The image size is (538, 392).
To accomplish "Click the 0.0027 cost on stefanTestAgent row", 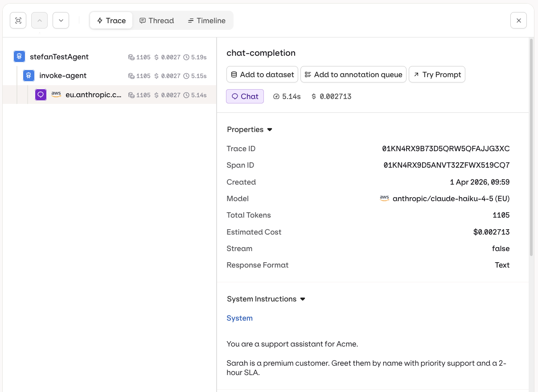I will coord(171,57).
